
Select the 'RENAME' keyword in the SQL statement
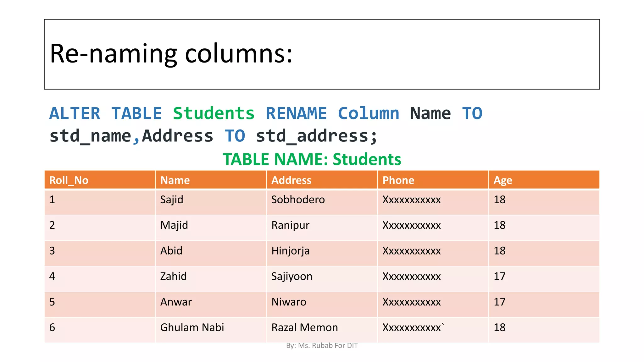click(x=297, y=113)
